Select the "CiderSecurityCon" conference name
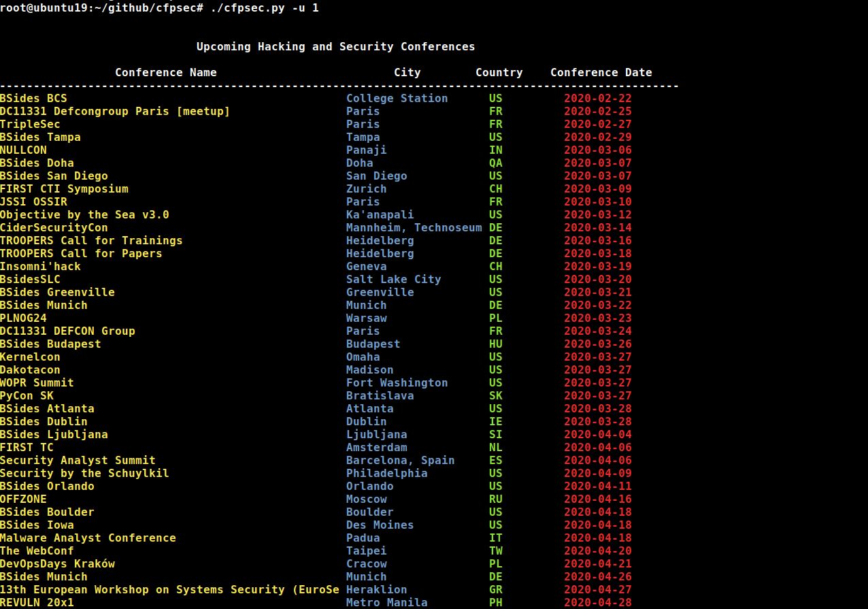The width and height of the screenshot is (868, 609). coord(54,227)
